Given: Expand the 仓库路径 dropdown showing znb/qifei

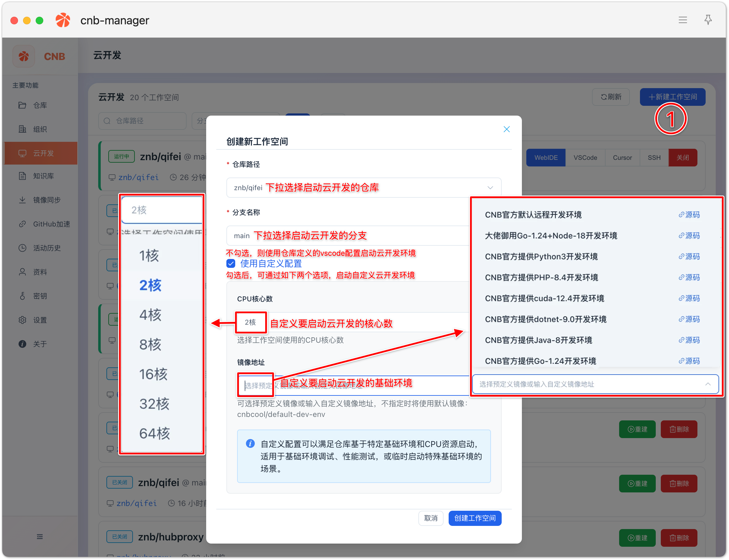Looking at the screenshot, I should (x=364, y=188).
